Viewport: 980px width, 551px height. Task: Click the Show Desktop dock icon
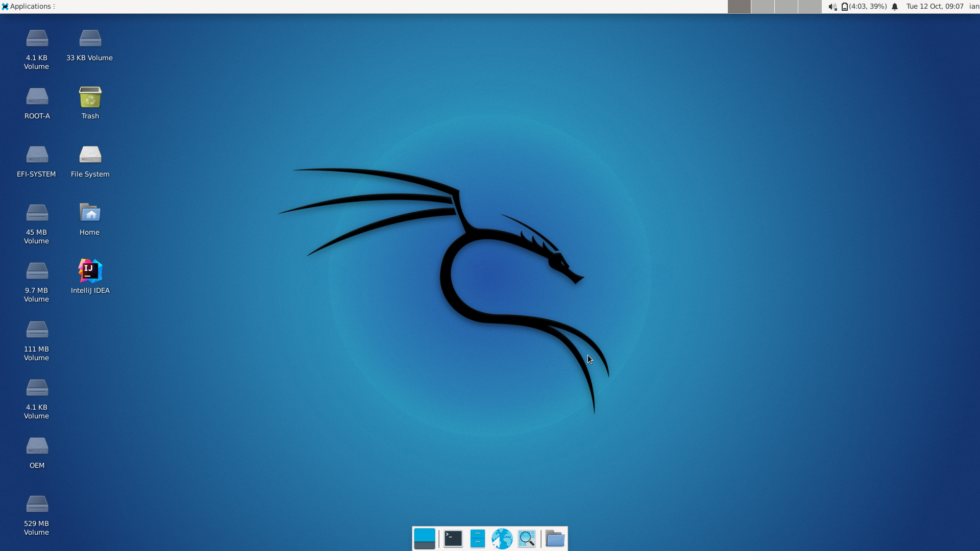coord(425,539)
